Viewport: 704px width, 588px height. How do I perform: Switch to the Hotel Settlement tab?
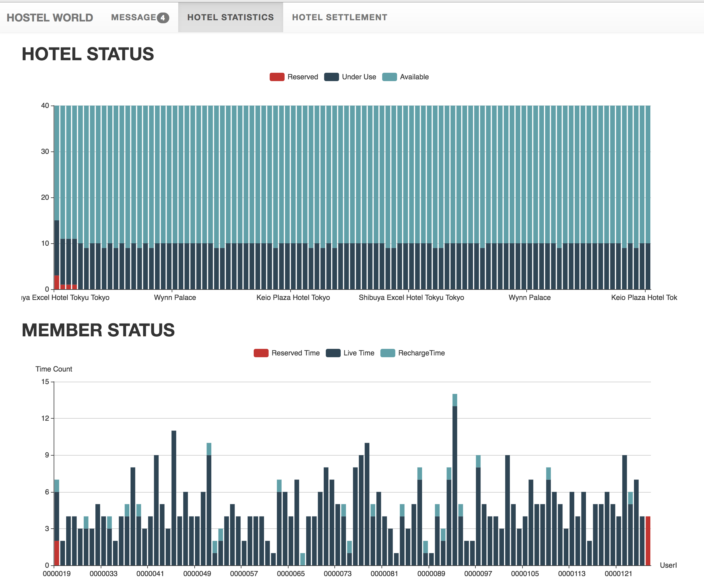[x=339, y=17]
